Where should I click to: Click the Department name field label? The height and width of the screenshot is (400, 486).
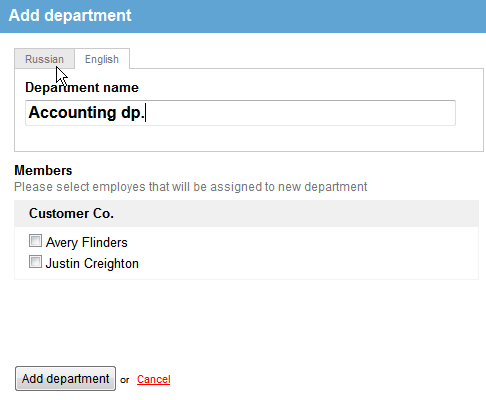click(x=82, y=87)
